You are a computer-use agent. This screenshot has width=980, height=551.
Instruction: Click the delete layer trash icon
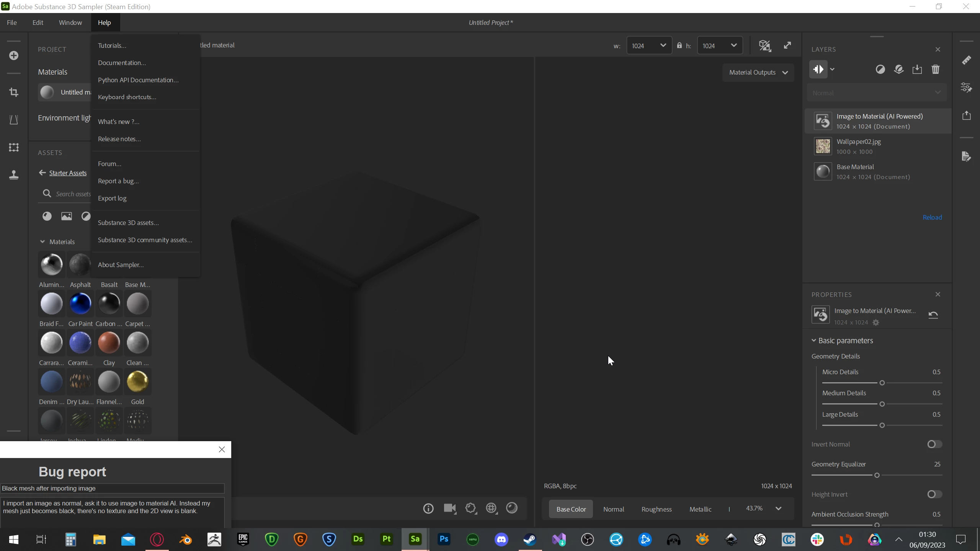[x=935, y=69]
